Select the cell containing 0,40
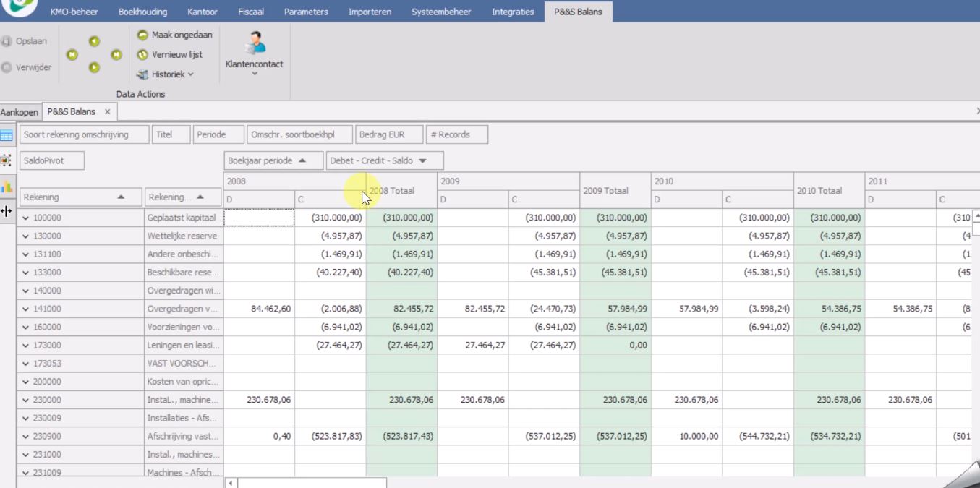Screen dimensions: 980x488 [x=259, y=436]
